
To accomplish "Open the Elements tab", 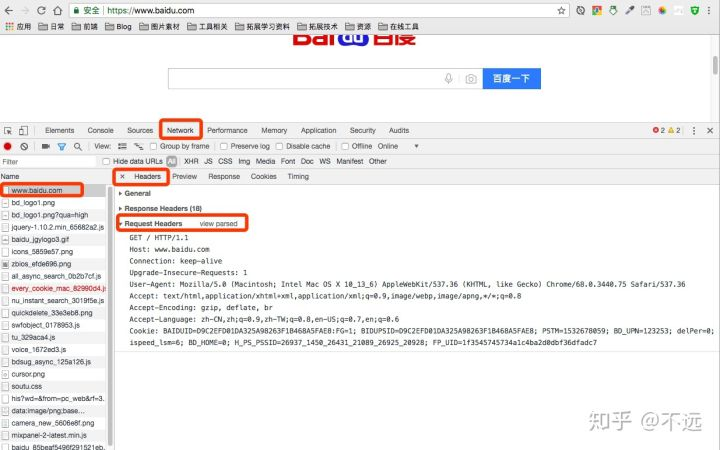I will tap(59, 130).
